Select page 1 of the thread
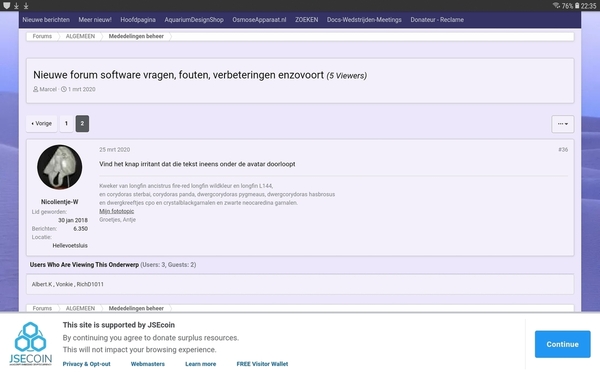This screenshot has width=600, height=375. tap(66, 124)
